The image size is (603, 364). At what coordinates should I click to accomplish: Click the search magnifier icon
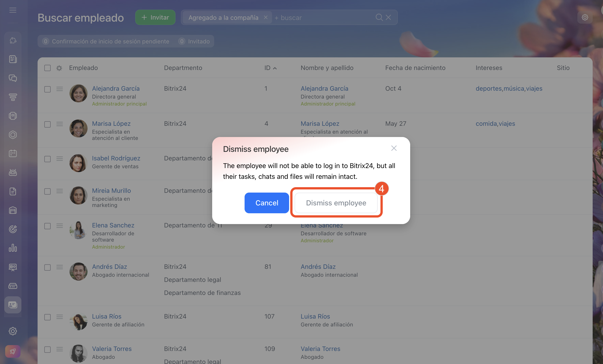(x=379, y=17)
